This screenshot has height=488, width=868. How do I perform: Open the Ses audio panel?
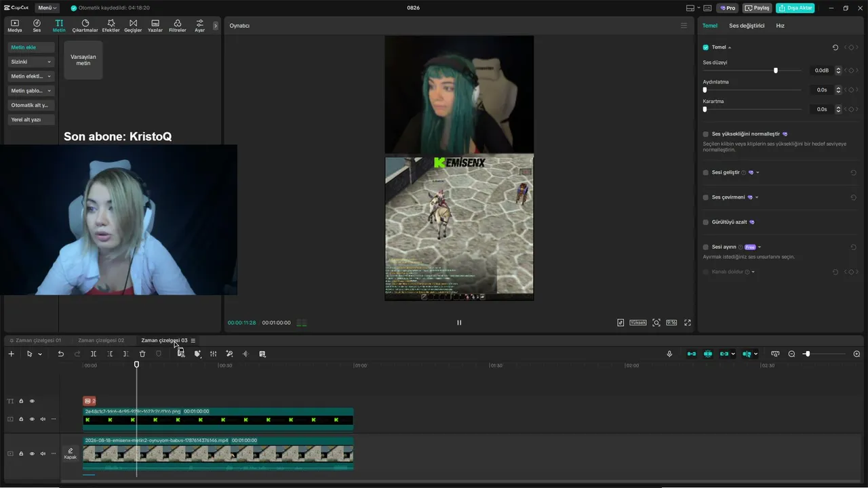pyautogui.click(x=37, y=26)
